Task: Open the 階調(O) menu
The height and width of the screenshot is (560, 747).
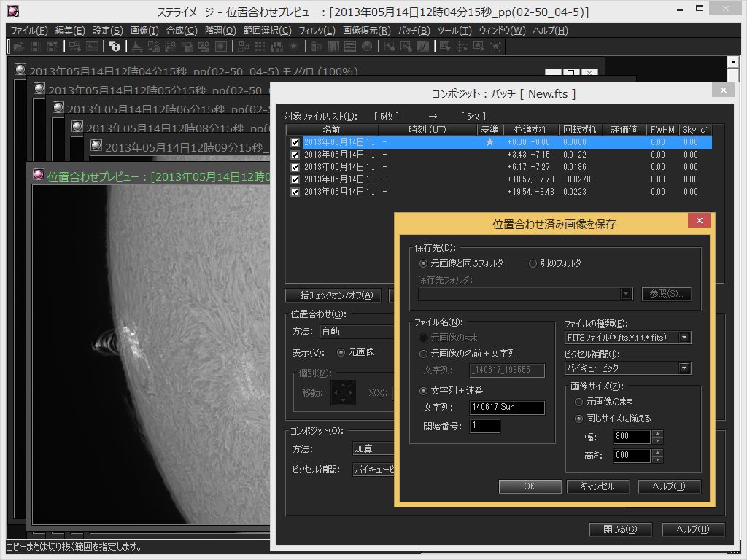Action: (220, 31)
